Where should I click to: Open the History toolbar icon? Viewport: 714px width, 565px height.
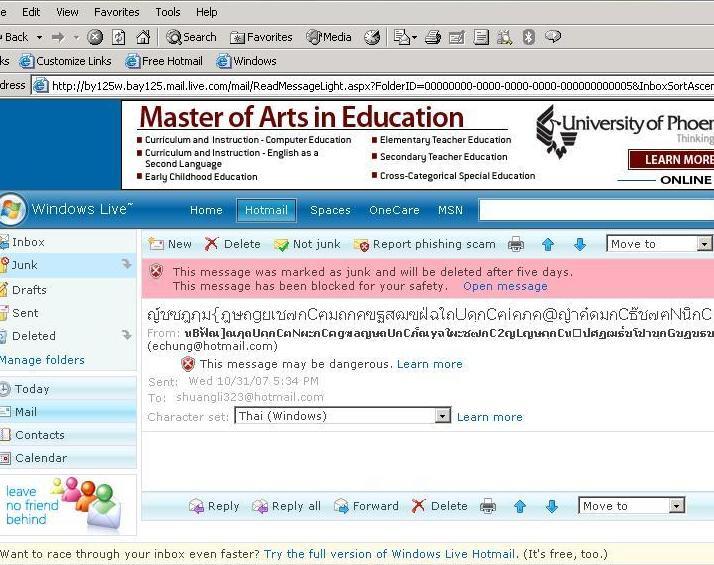(x=372, y=37)
